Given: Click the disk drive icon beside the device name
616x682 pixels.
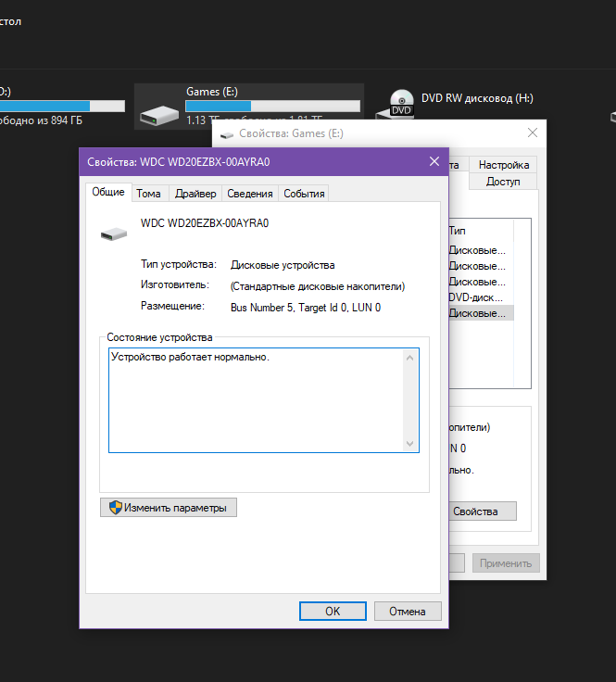Looking at the screenshot, I should (x=114, y=234).
